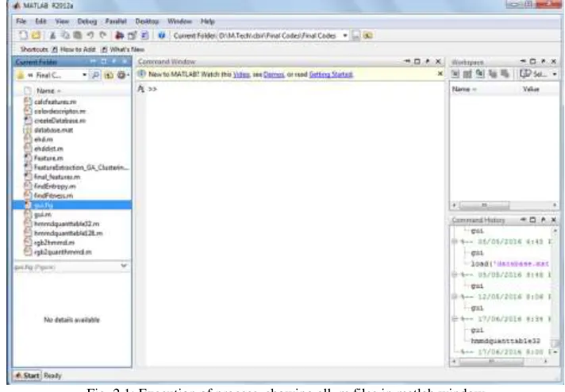
Task: Open the Parallel menu
Action: pos(116,21)
